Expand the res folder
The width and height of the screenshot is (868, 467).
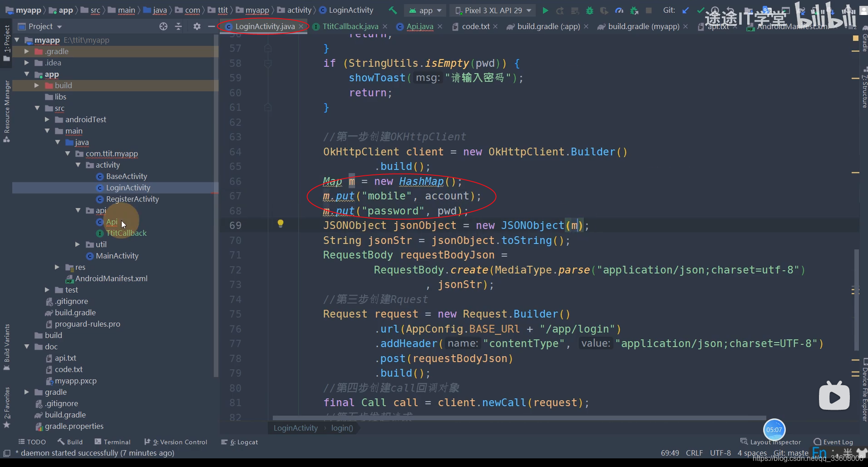pos(57,267)
